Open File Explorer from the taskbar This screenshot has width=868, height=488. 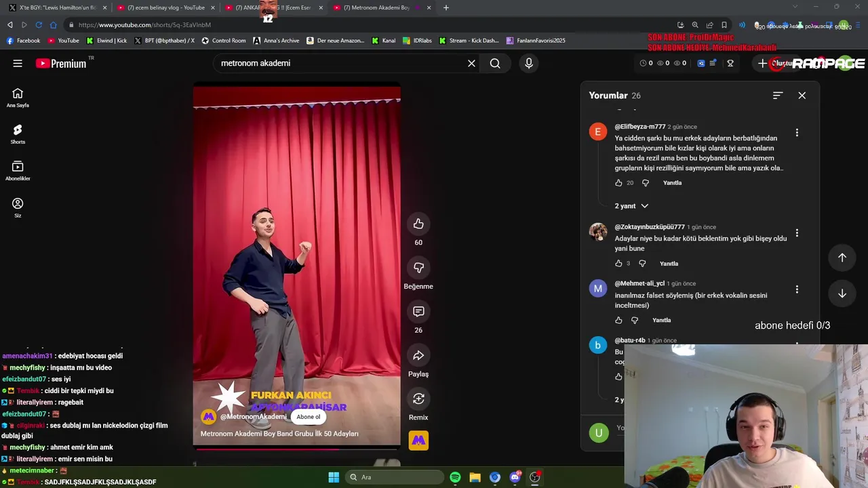pyautogui.click(x=475, y=477)
